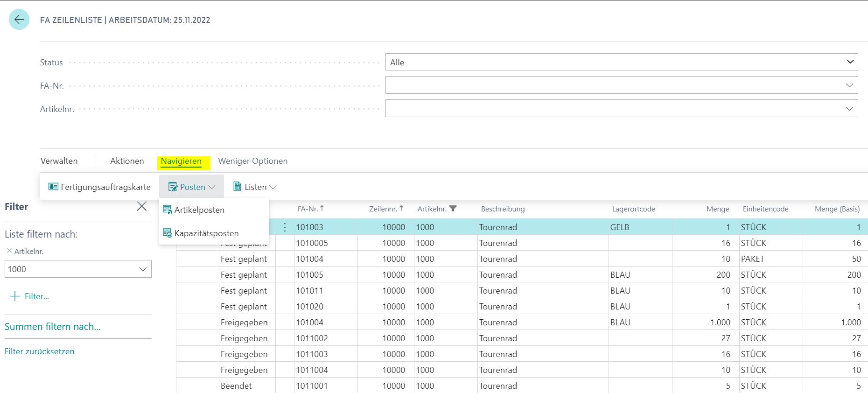Expand the Artikelnr. header filter dropdown

849,109
